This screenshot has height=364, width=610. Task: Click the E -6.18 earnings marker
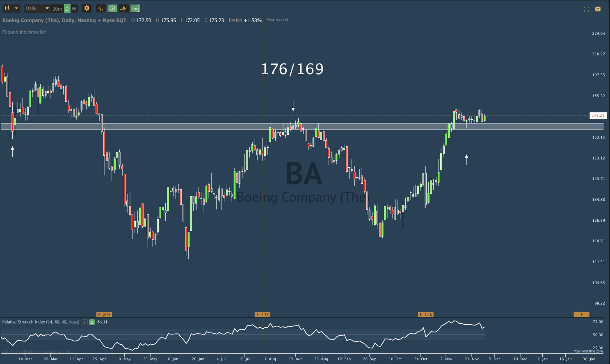426,314
